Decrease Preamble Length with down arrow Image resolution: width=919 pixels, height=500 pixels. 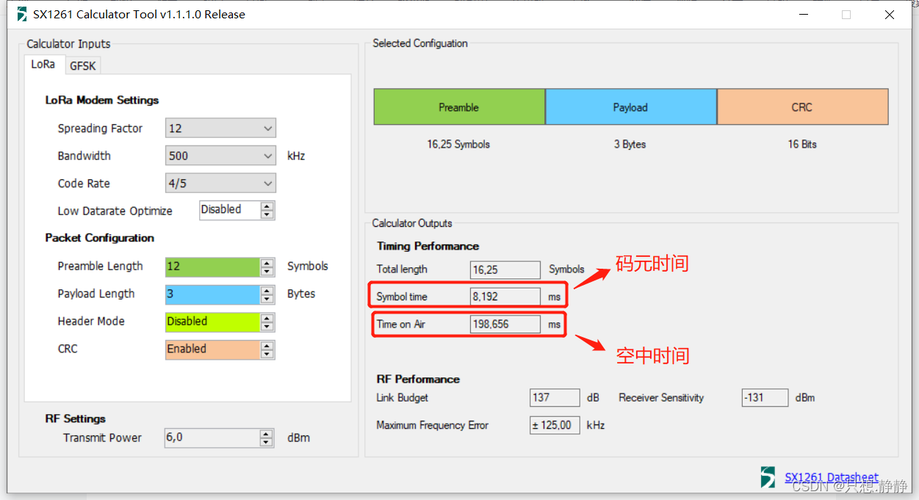pyautogui.click(x=267, y=271)
